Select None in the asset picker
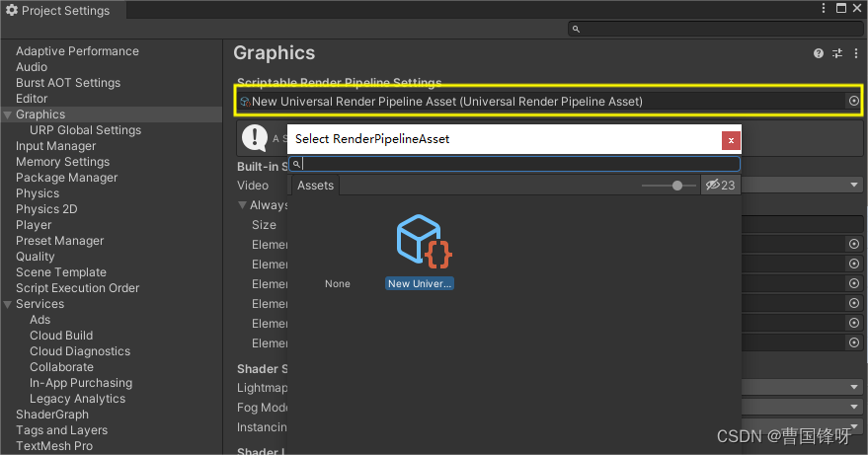 pyautogui.click(x=337, y=283)
